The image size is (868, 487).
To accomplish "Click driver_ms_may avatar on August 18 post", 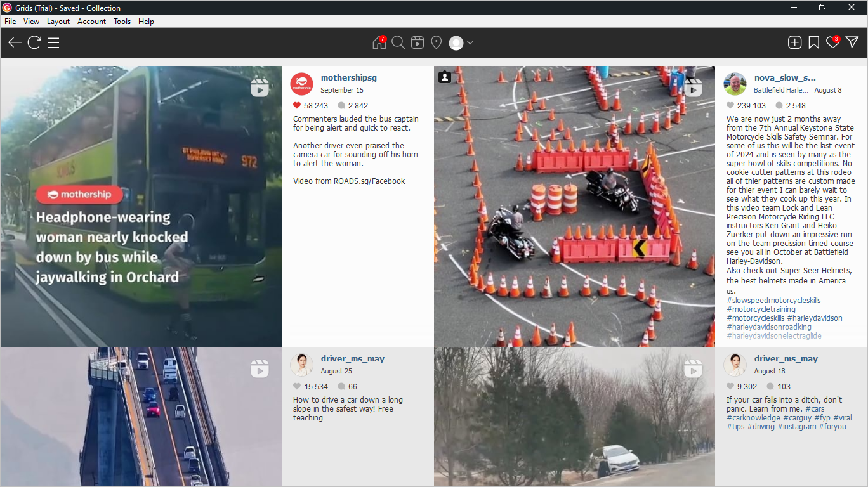I will 735,365.
